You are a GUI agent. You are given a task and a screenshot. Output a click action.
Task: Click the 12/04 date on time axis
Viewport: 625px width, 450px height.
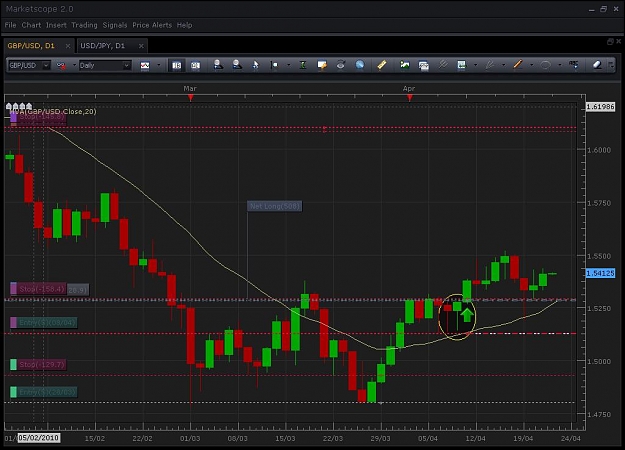[x=476, y=438]
